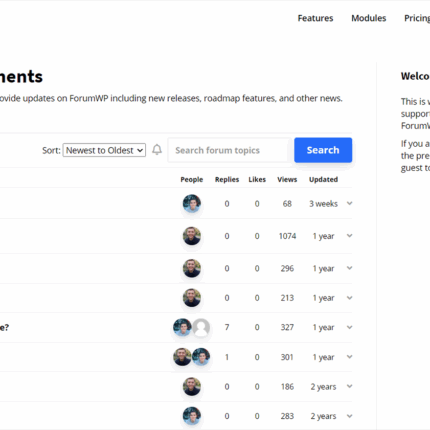Expand the topic row with 213 views

pyautogui.click(x=349, y=298)
